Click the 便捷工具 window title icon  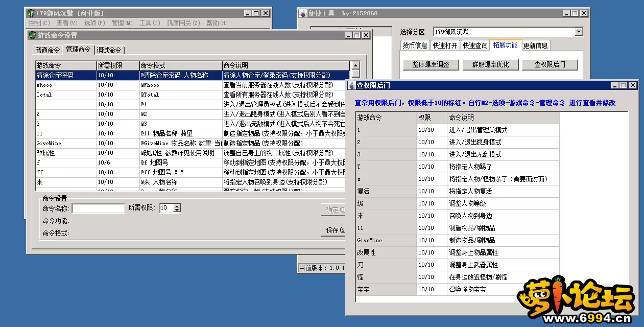(303, 13)
